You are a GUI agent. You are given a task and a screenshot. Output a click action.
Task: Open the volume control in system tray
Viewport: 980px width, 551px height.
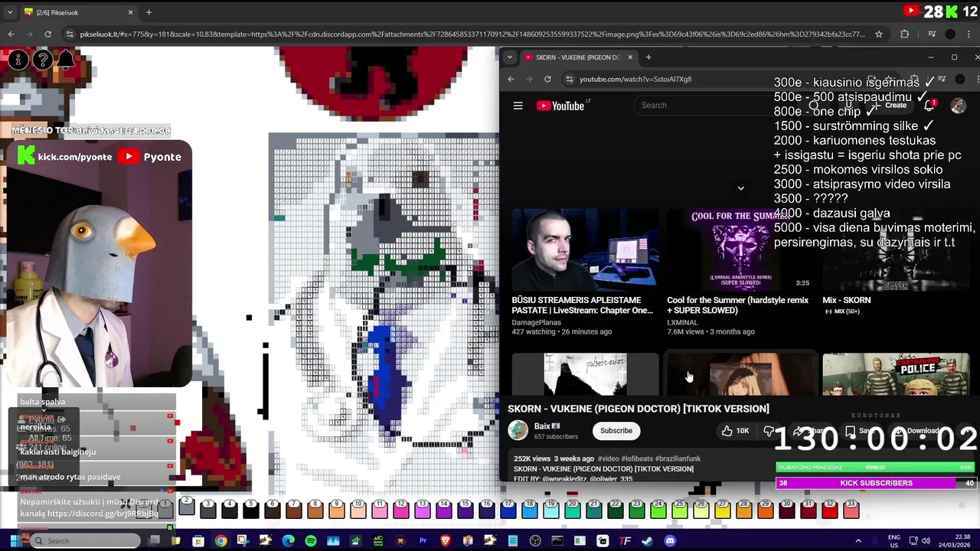[926, 541]
